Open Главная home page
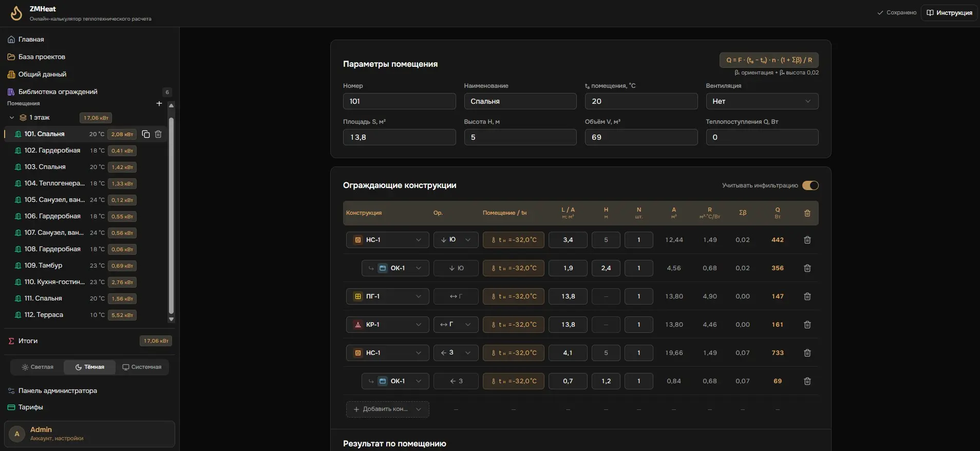Viewport: 980px width, 451px height. click(89, 40)
